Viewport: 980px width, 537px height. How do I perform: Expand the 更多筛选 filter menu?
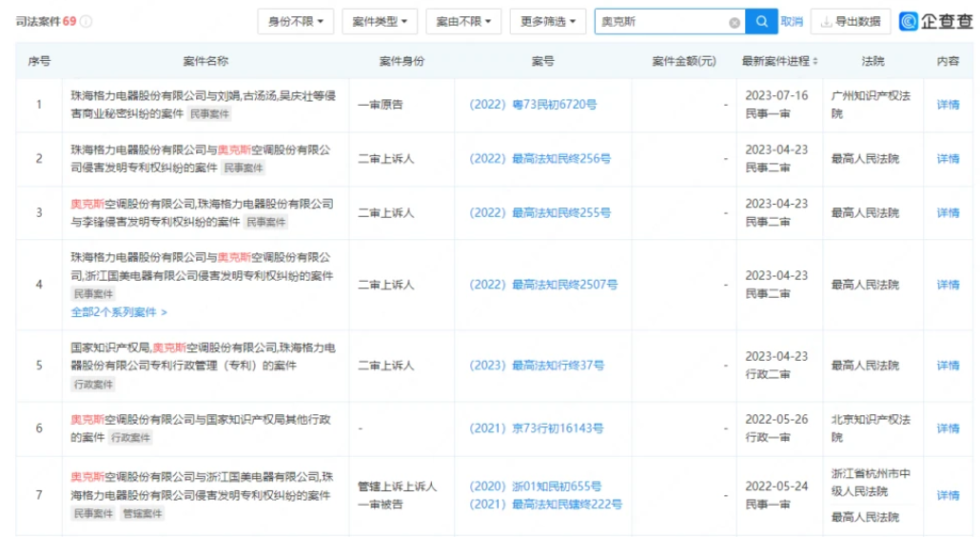548,21
